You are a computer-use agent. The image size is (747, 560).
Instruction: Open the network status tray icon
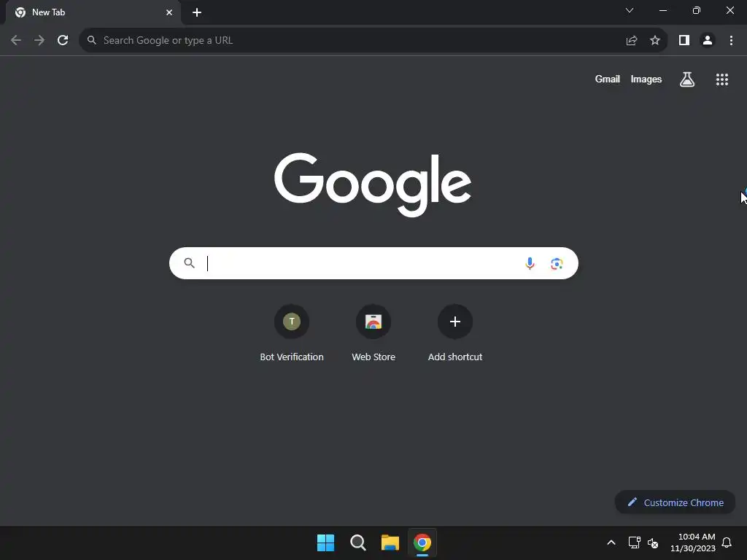pyautogui.click(x=634, y=542)
